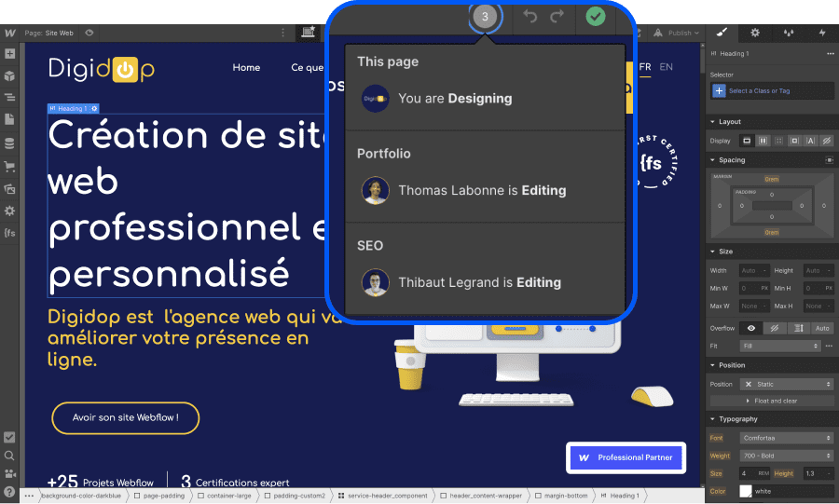Set overflow to Auto
The width and height of the screenshot is (839, 504).
coord(822,328)
